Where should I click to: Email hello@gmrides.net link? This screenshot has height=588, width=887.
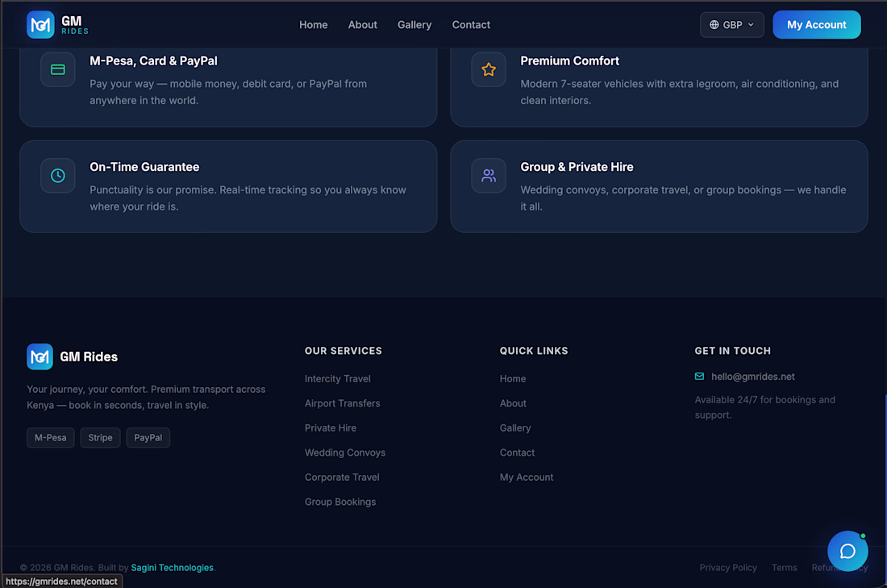(x=753, y=377)
